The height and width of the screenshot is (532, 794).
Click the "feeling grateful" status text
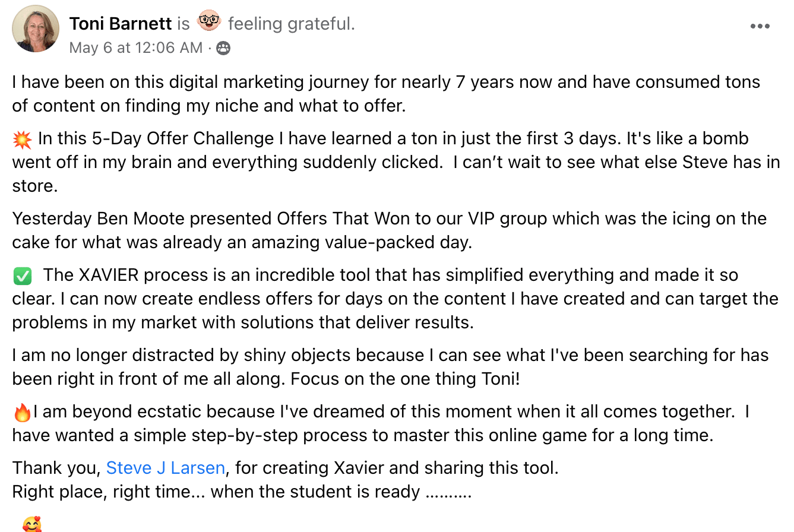tap(291, 24)
